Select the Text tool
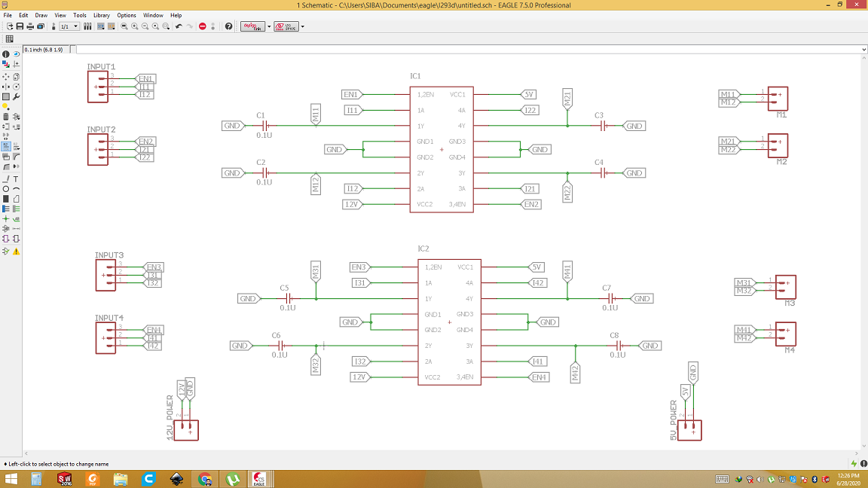Screen dimensions: 868x488 (16, 178)
